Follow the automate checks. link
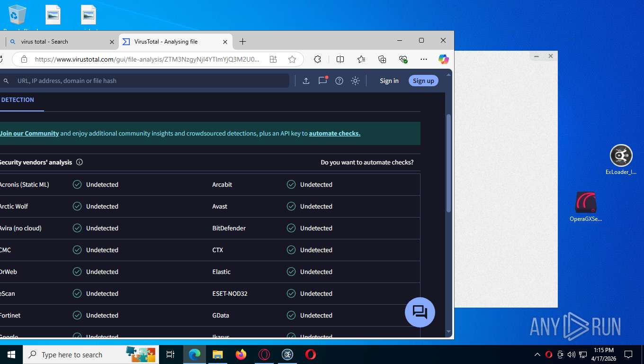 click(335, 134)
